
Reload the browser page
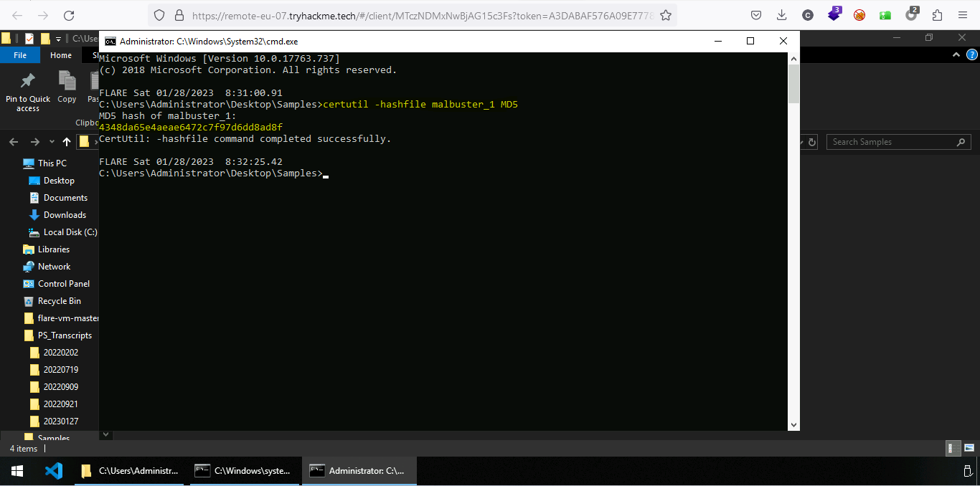click(x=69, y=15)
